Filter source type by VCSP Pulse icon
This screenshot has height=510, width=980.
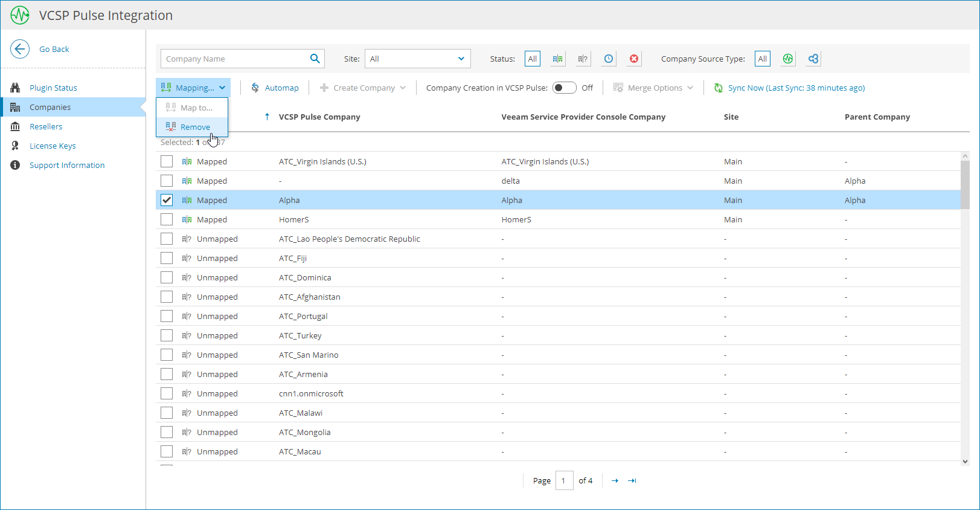(x=788, y=59)
